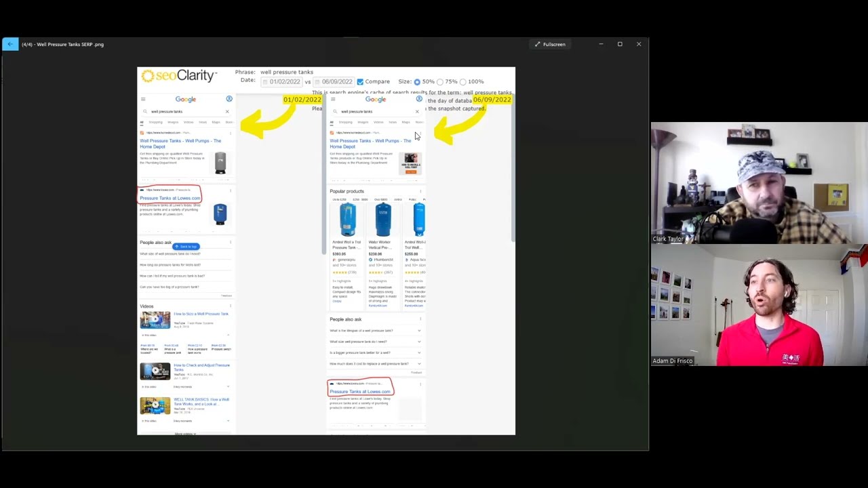The height and width of the screenshot is (488, 868).
Task: Open the three-dot menu next to Popular products
Action: 420,191
